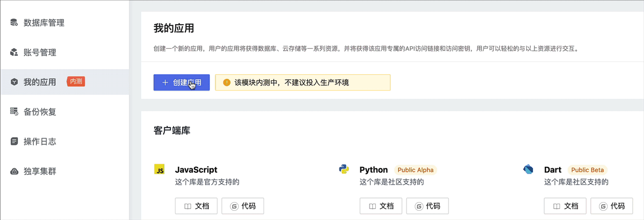Open 数据库管理 menu item

44,23
